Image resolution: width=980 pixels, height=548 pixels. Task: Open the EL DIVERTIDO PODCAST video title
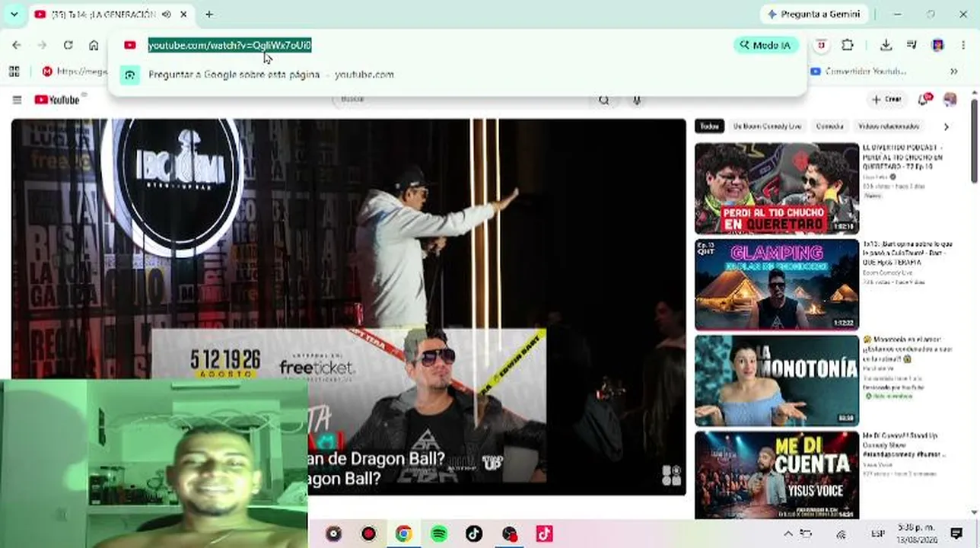point(903,157)
